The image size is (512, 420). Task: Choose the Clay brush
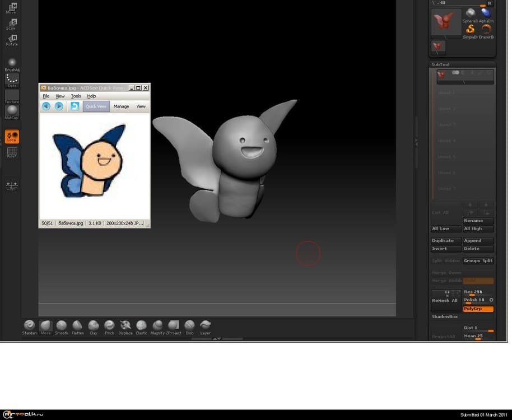94,325
